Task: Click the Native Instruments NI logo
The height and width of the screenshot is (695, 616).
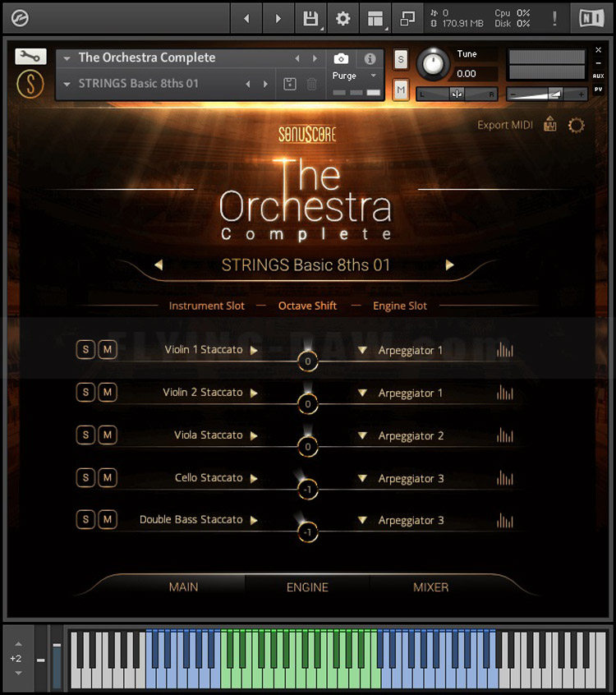Action: [x=591, y=18]
